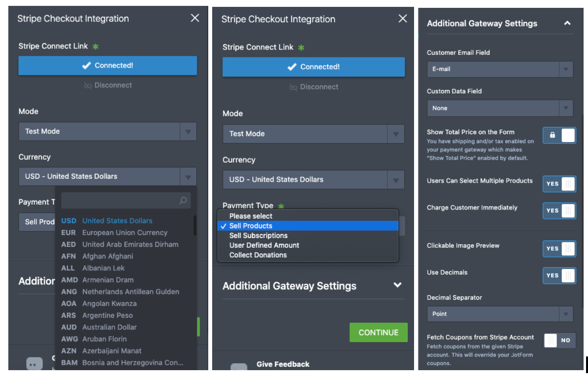The image size is (588, 378).
Task: Click the checkmark icon on Connected button
Action: (87, 66)
